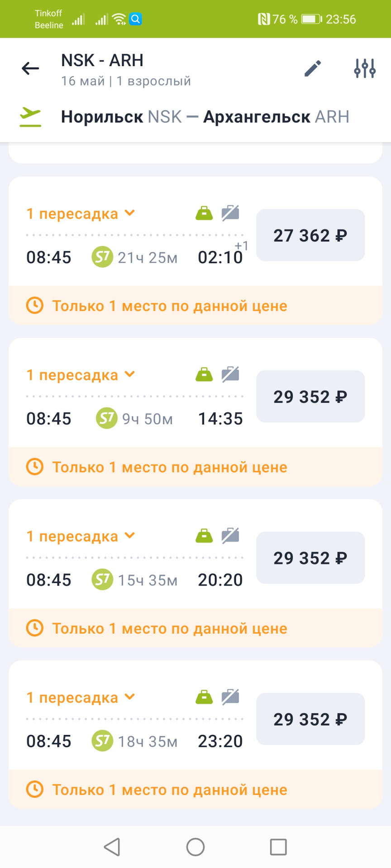Tap the NSK - ARH route title
The image size is (391, 868).
coord(102,61)
